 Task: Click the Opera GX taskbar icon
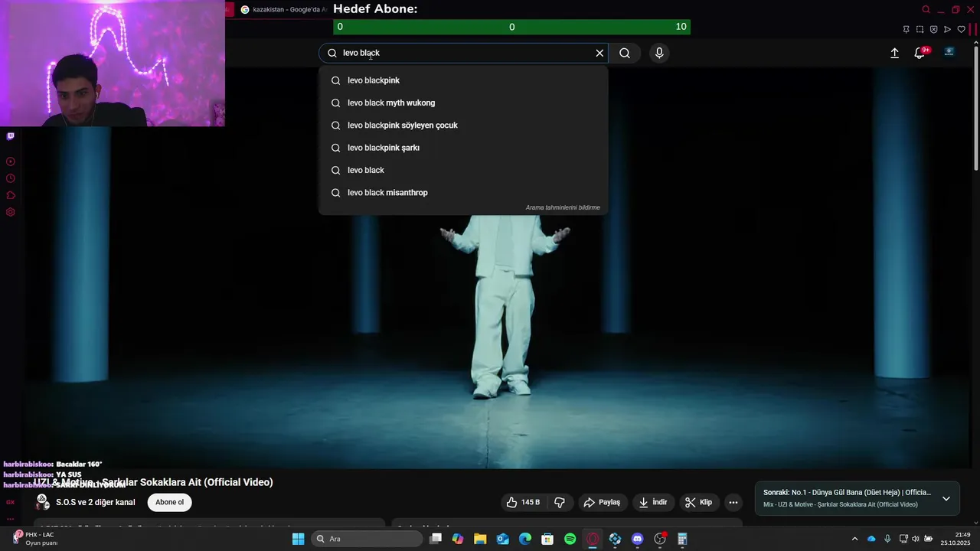click(x=593, y=539)
